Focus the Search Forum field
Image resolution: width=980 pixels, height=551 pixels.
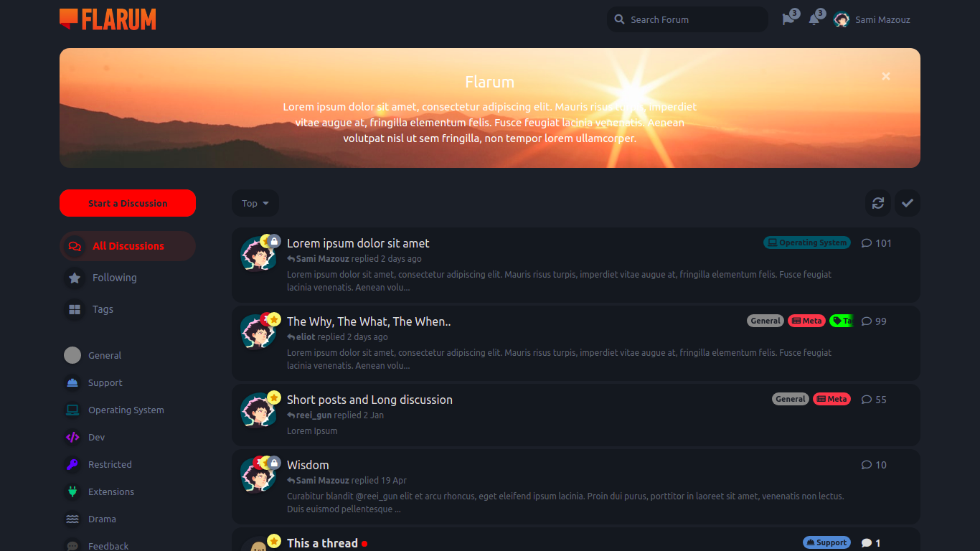pos(687,19)
